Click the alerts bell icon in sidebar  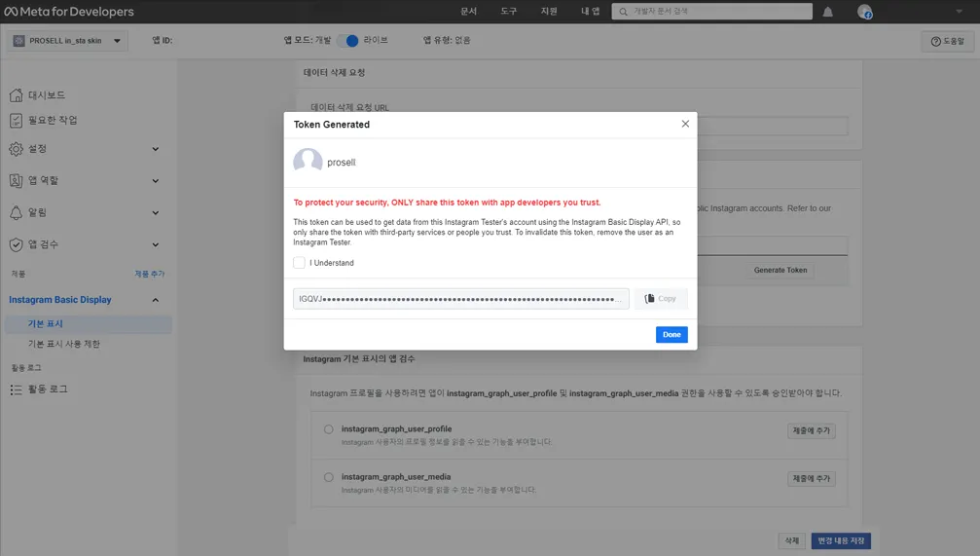[x=17, y=212]
